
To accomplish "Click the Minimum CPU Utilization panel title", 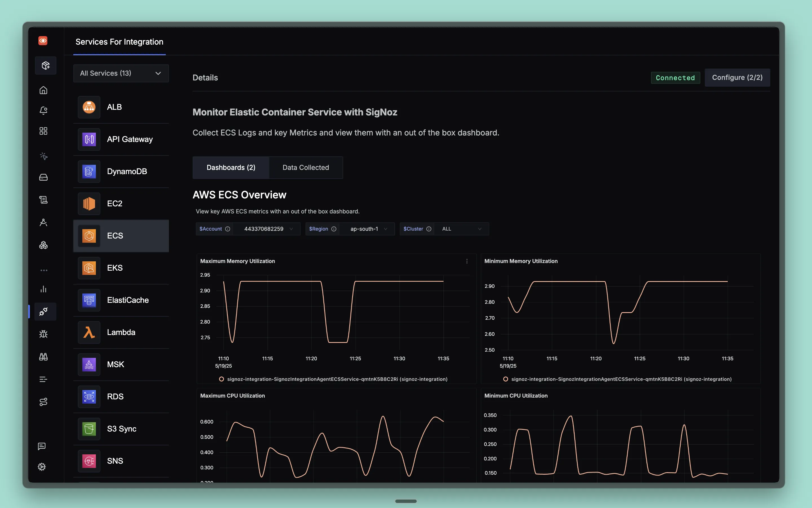I will pyautogui.click(x=516, y=396).
